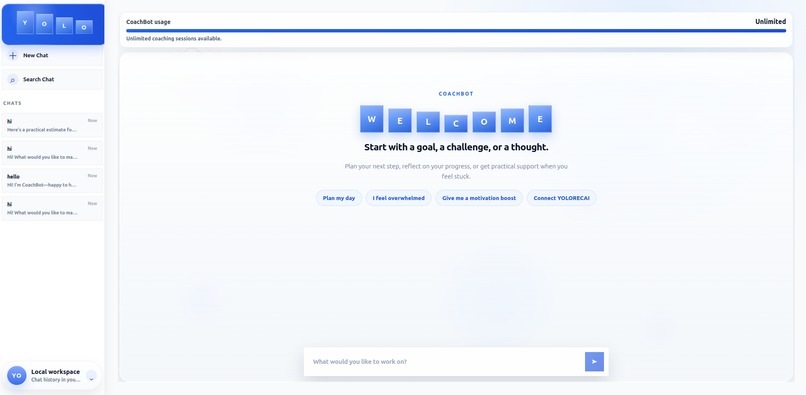Click Start with a goal heading
The width and height of the screenshot is (806, 395).
click(x=456, y=147)
